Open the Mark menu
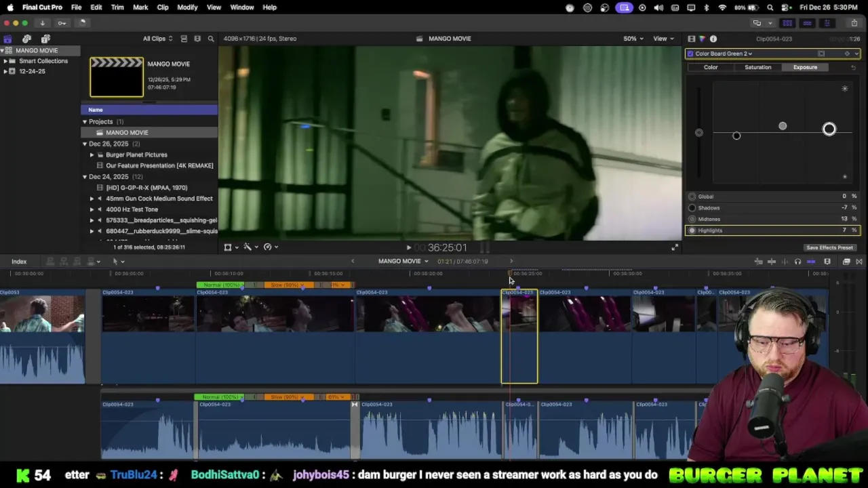Viewport: 868px width, 488px height. (140, 7)
